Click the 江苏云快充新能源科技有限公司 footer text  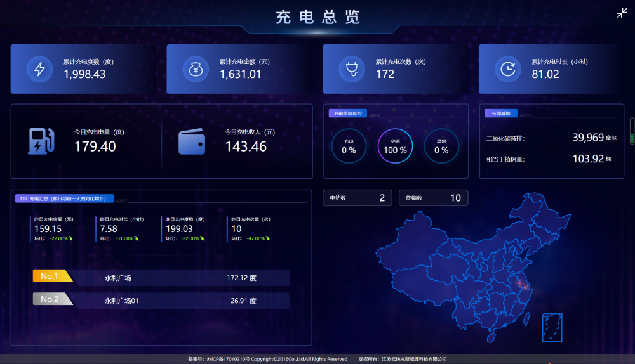(x=414, y=359)
